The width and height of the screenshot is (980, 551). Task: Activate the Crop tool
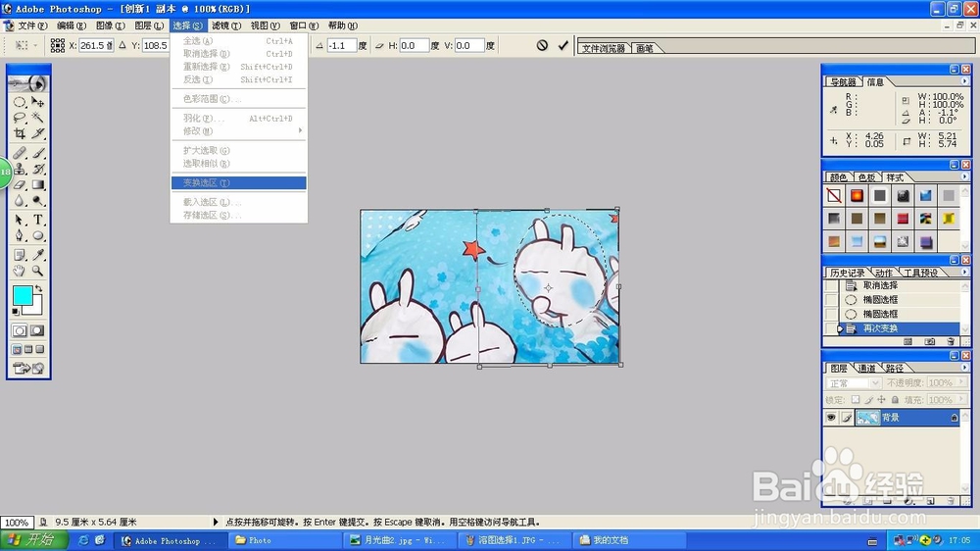click(x=20, y=133)
